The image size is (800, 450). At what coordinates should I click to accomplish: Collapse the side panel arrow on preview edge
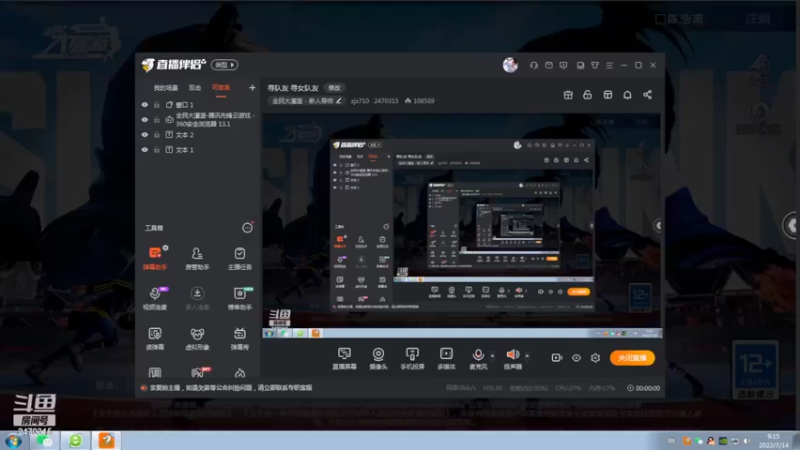click(658, 226)
